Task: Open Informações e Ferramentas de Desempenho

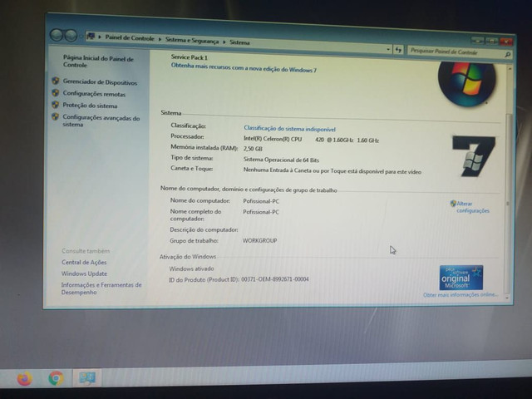Action: [101, 288]
